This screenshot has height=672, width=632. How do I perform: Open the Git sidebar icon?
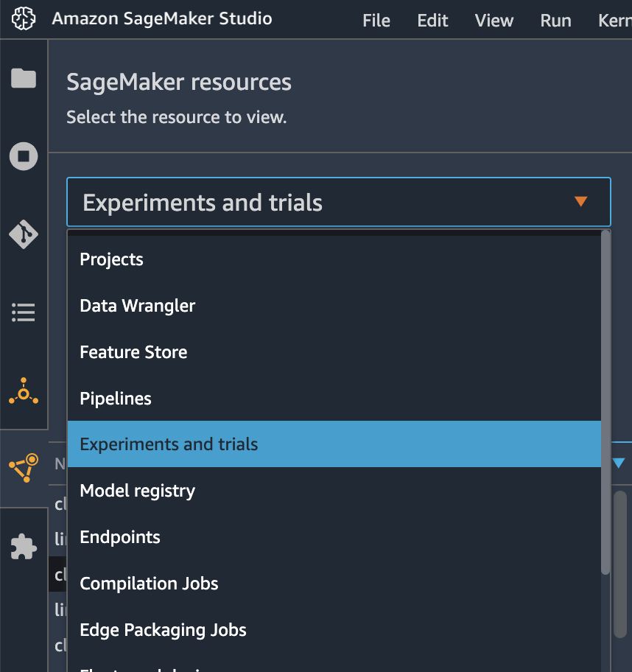[x=24, y=234]
